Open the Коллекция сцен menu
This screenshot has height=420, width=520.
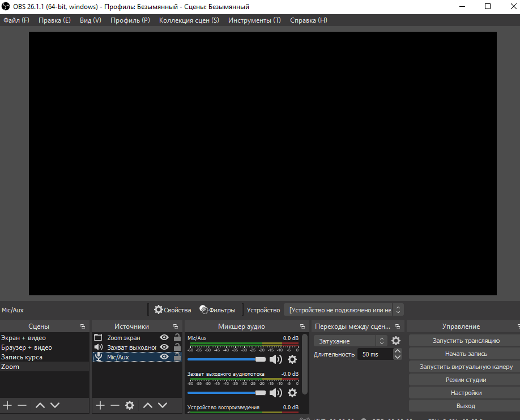pos(189,20)
